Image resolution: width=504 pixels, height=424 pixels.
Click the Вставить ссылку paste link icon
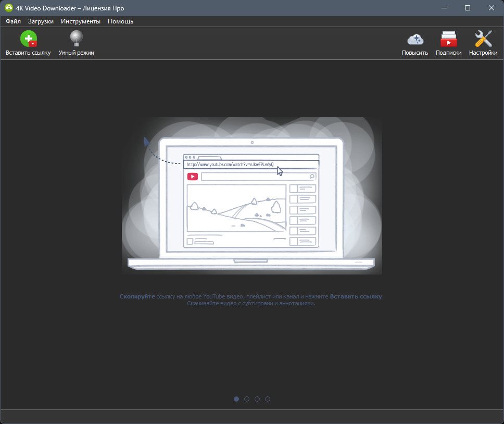point(28,39)
